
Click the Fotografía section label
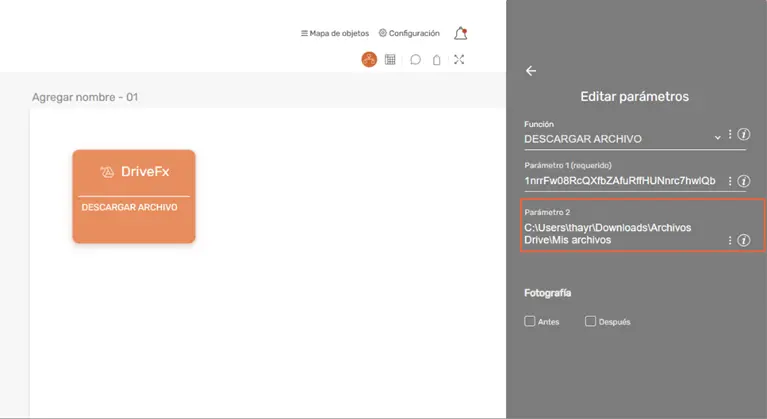point(547,293)
